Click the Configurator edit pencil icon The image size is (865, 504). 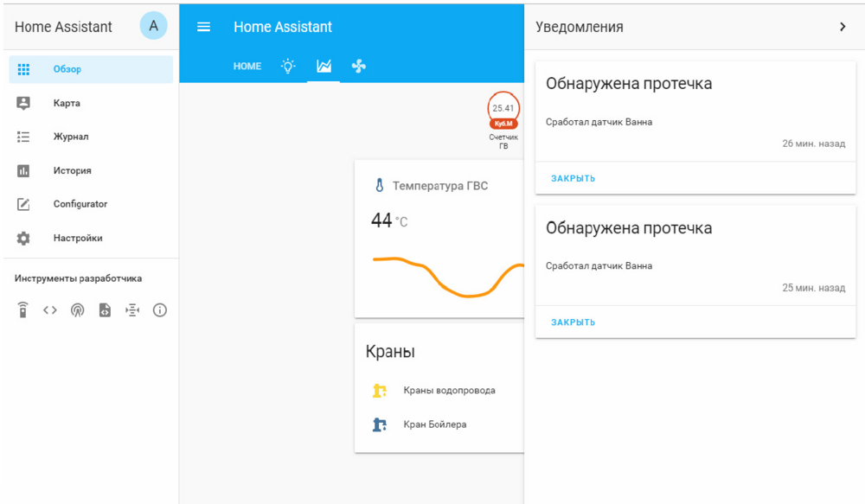(23, 205)
